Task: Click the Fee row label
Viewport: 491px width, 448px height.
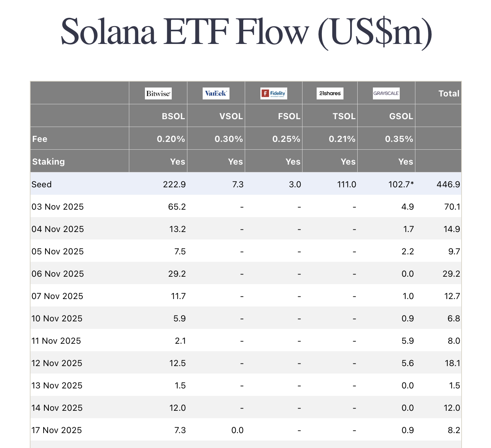Action: (x=40, y=139)
